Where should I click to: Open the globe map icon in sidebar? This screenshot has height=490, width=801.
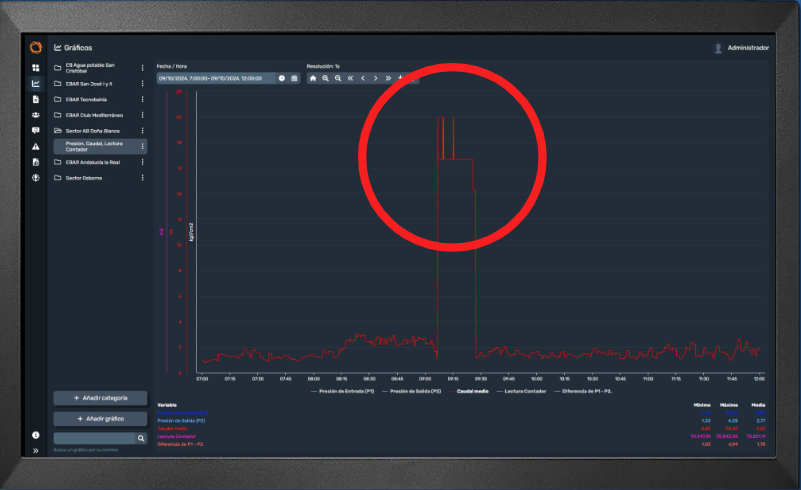click(x=36, y=178)
